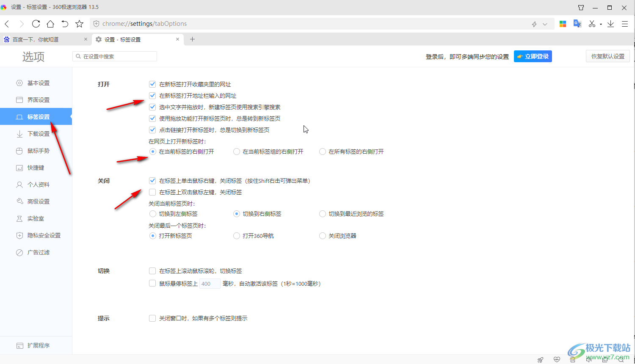This screenshot has width=635, height=364.
Task: Click the lightning speed mode icon in address bar
Action: point(534,24)
